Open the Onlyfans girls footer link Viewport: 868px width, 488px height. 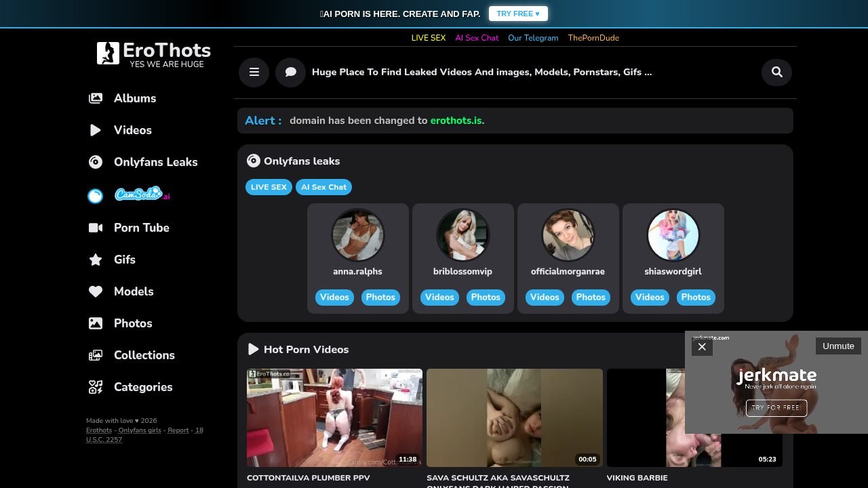pyautogui.click(x=140, y=430)
